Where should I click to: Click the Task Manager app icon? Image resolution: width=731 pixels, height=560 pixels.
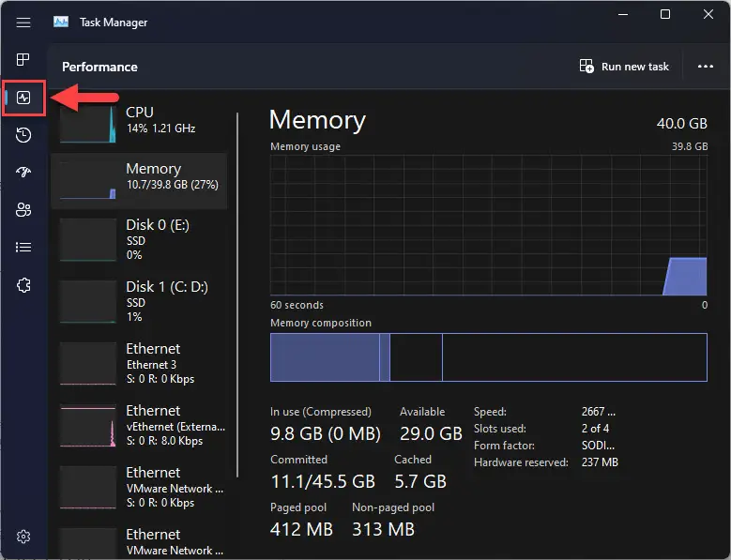(x=61, y=22)
